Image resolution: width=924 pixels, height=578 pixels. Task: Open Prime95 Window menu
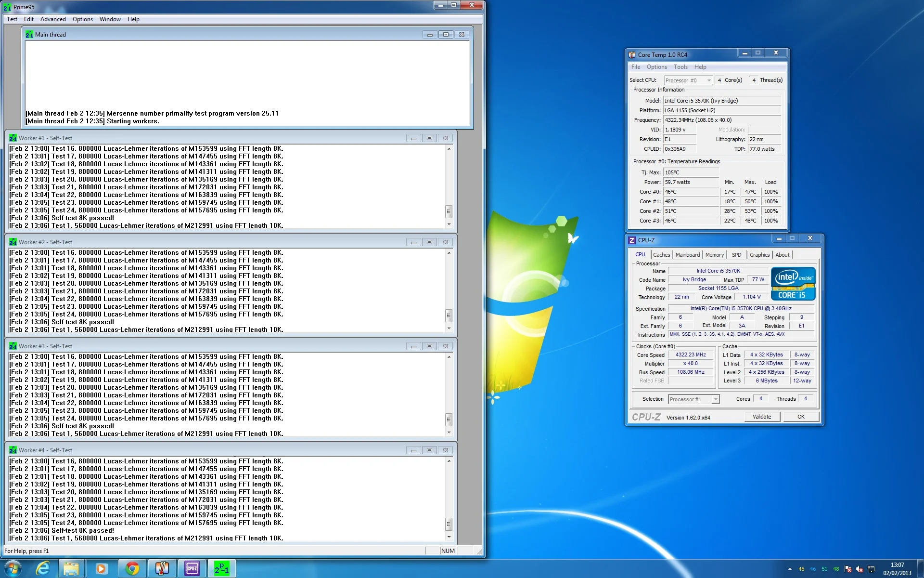110,19
